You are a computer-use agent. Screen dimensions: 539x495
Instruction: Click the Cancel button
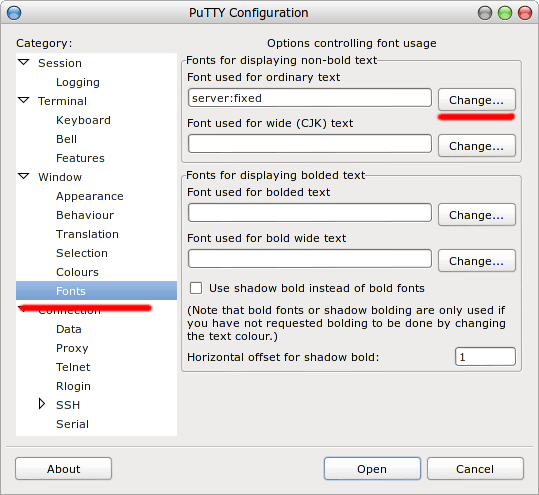point(475,469)
